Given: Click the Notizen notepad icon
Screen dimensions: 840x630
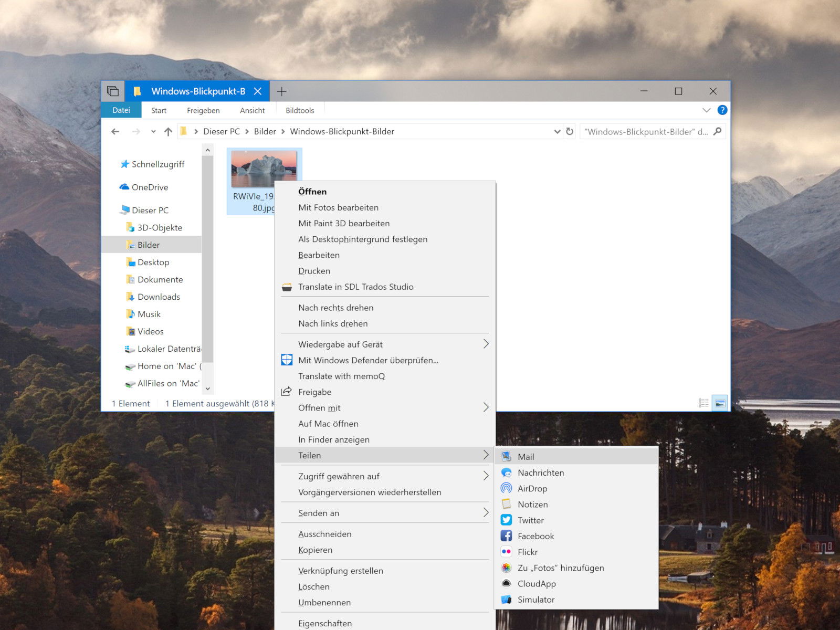Looking at the screenshot, I should tap(506, 504).
